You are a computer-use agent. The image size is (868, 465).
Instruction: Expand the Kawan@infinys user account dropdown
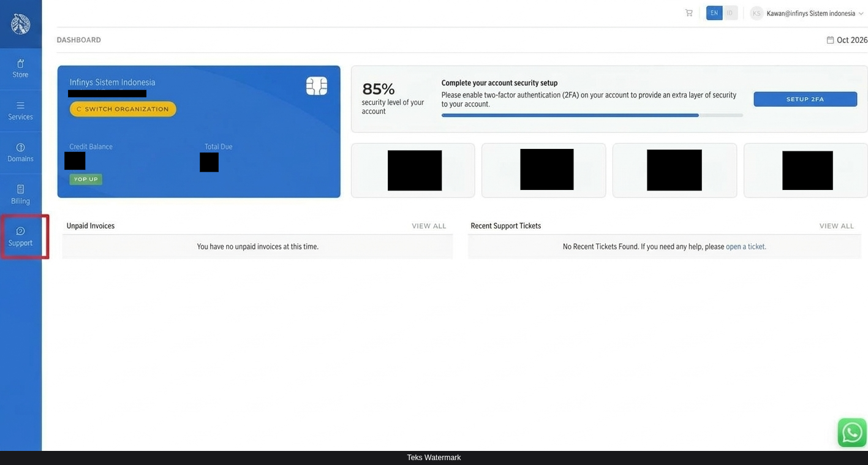(x=815, y=13)
